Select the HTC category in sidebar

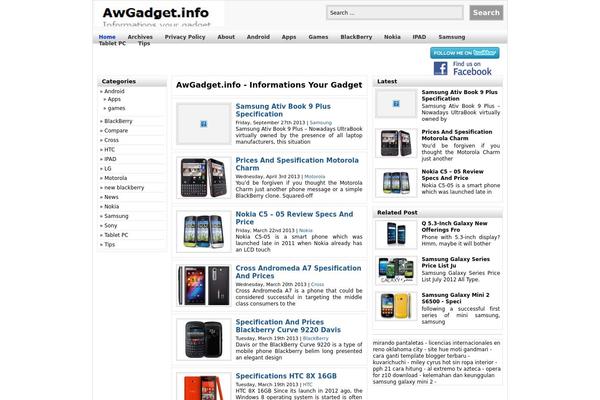pyautogui.click(x=109, y=150)
